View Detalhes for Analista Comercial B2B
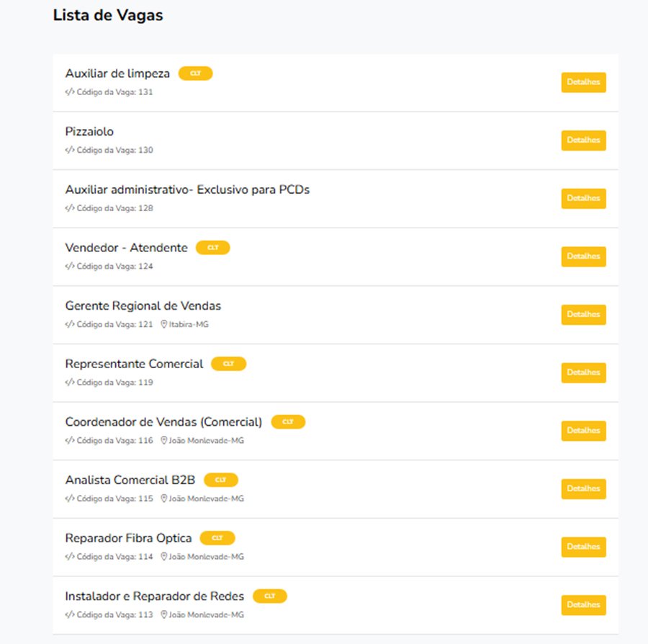The height and width of the screenshot is (644, 648). [x=583, y=489]
